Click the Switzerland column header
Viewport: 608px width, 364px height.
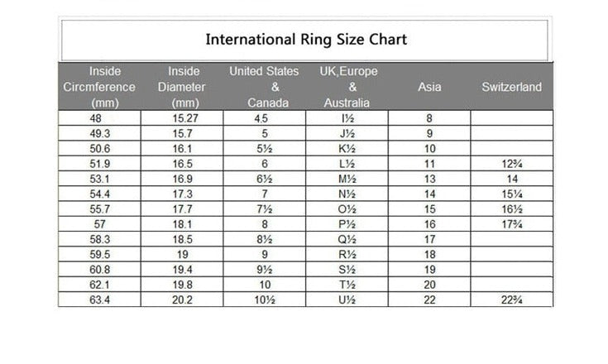511,87
